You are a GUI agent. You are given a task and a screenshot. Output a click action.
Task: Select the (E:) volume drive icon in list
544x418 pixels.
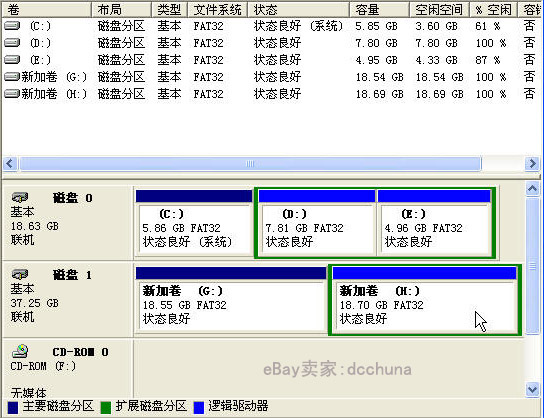click(x=12, y=59)
